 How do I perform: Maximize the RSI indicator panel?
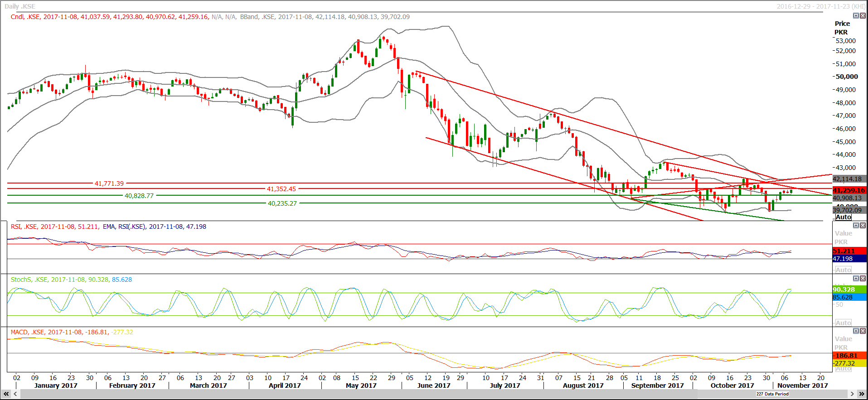click(x=856, y=226)
